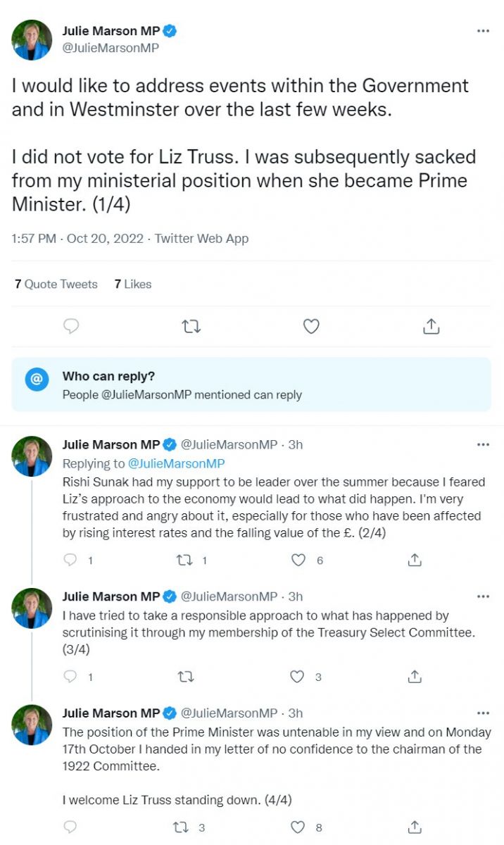
Task: Click the @ icon in Who can reply box
Action: [37, 379]
